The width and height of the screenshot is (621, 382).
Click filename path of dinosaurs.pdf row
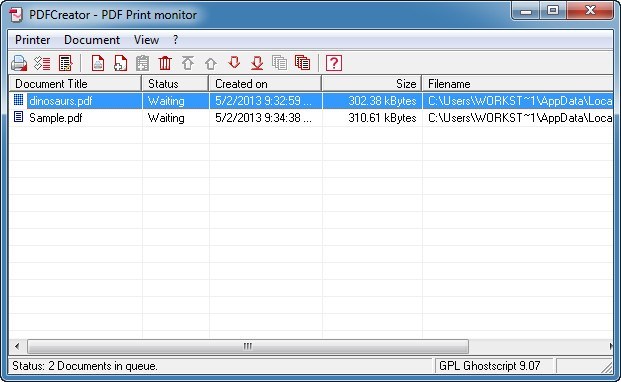point(520,101)
